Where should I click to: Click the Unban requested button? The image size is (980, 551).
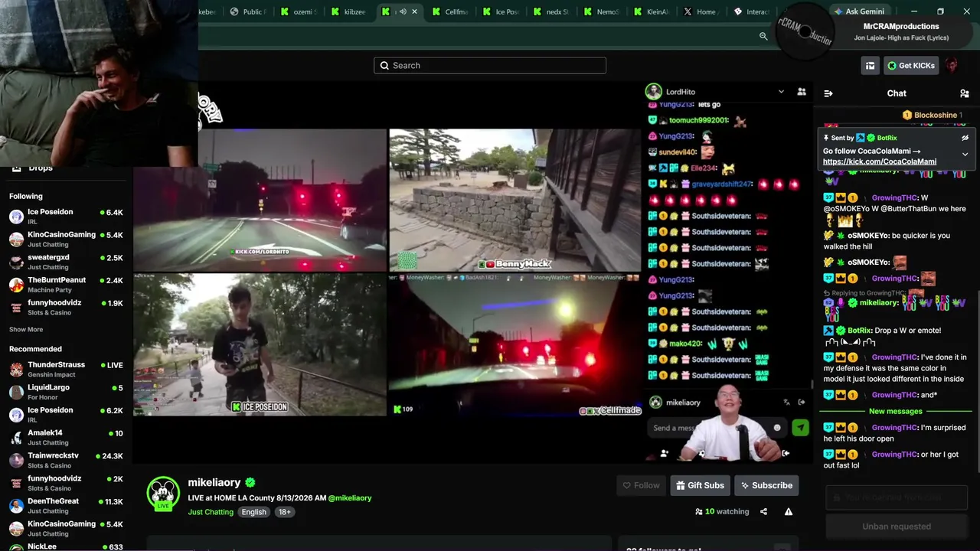897,527
